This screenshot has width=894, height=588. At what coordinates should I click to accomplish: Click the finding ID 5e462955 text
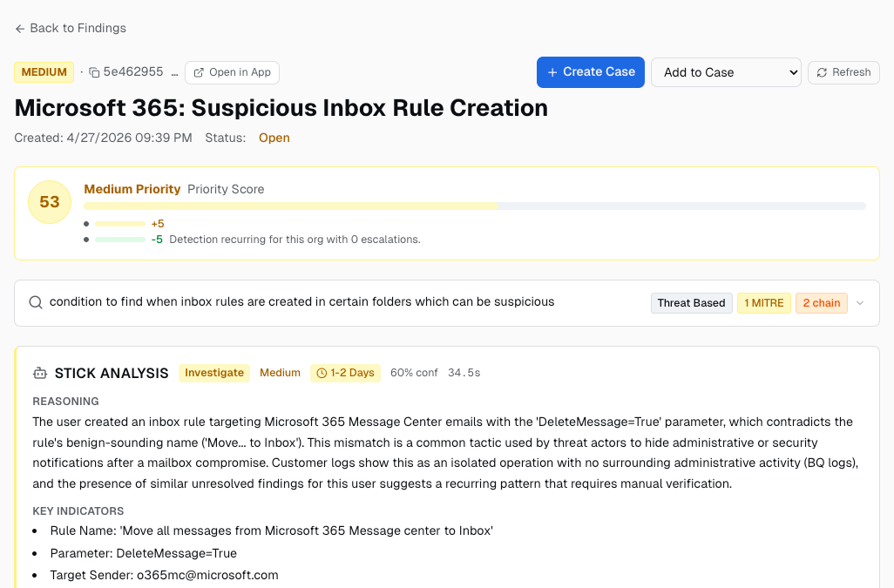tap(132, 71)
